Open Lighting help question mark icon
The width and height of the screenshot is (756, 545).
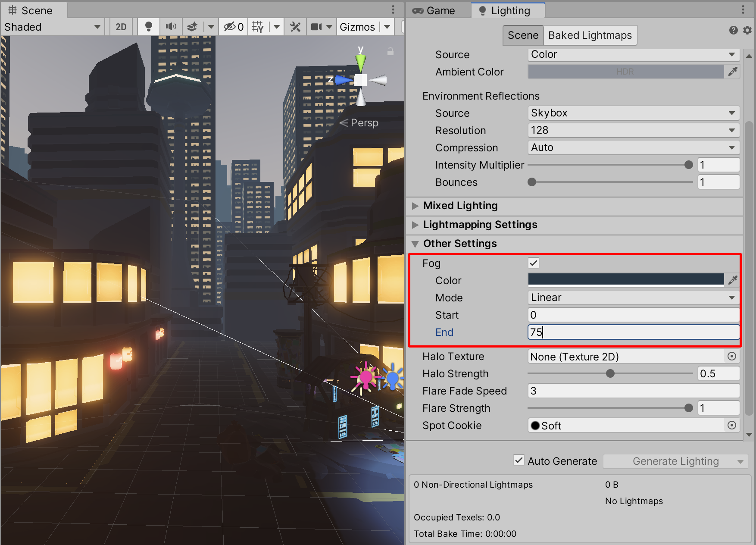733,30
